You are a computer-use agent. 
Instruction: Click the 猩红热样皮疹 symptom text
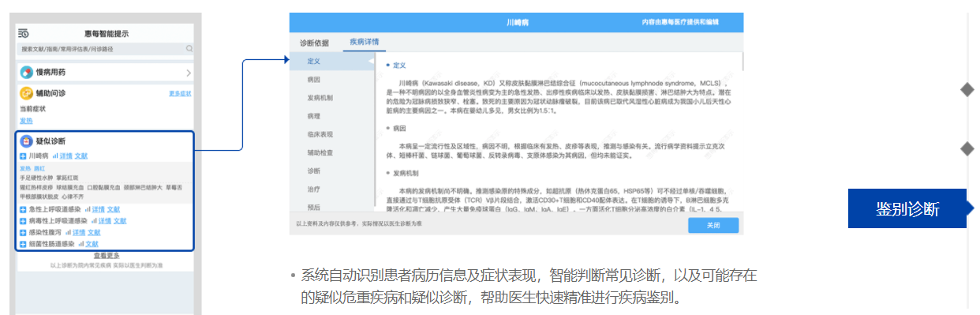36,187
